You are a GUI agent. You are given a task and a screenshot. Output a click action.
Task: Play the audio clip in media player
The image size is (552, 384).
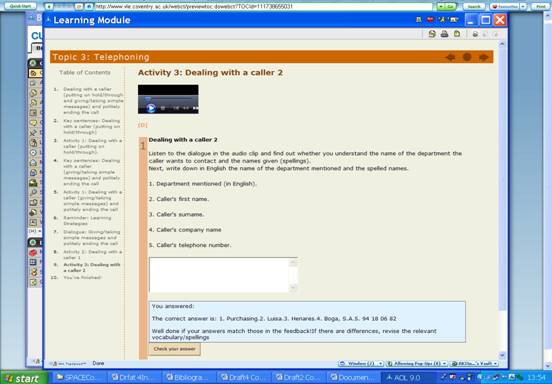tap(151, 108)
